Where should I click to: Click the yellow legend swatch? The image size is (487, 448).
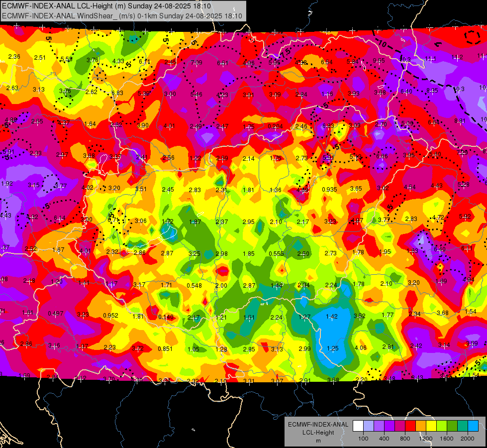[x=431, y=426]
